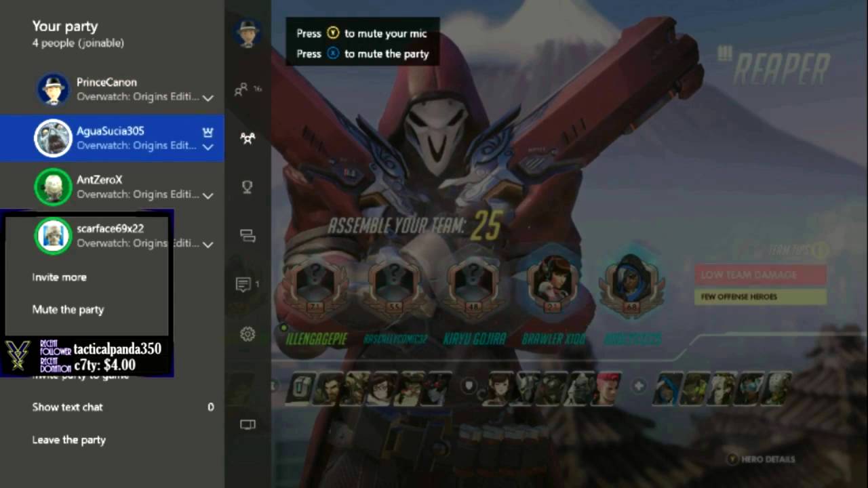The height and width of the screenshot is (488, 868).
Task: Pick Lucio in the hero select bar
Action: (695, 389)
